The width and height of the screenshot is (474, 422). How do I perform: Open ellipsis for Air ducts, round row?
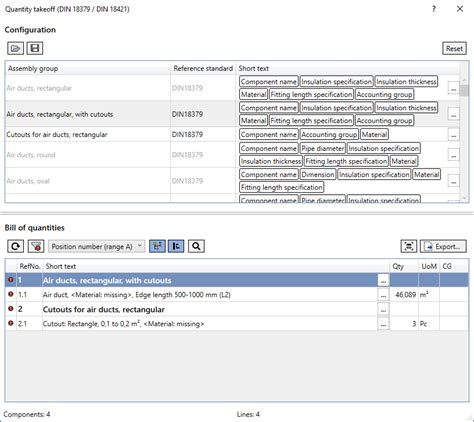point(453,155)
